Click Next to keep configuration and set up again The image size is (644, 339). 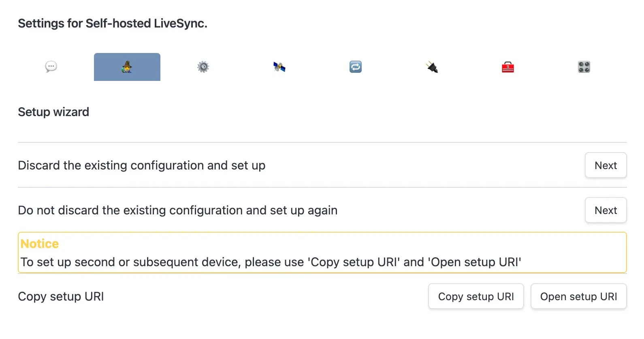coord(606,210)
